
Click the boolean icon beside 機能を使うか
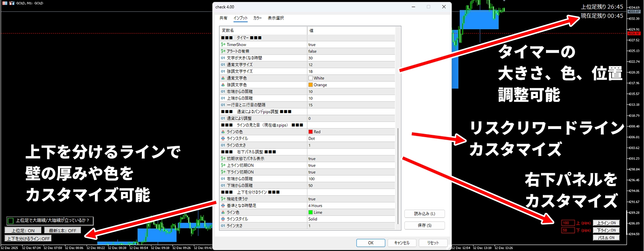point(223,199)
